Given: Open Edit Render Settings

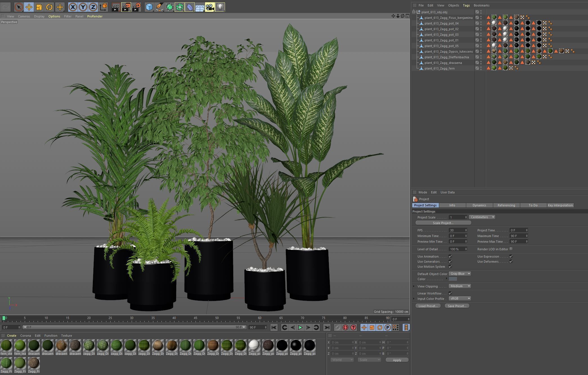Looking at the screenshot, I should pyautogui.click(x=136, y=7).
